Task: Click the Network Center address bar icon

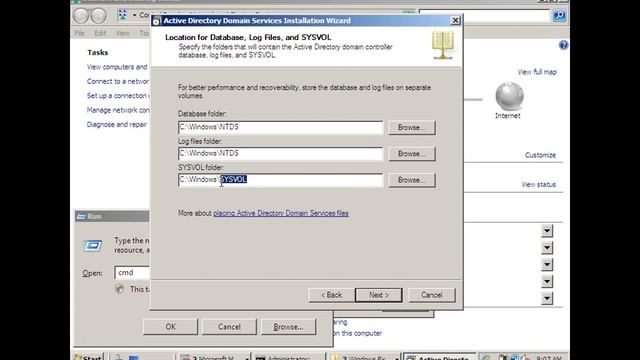Action: point(122,15)
